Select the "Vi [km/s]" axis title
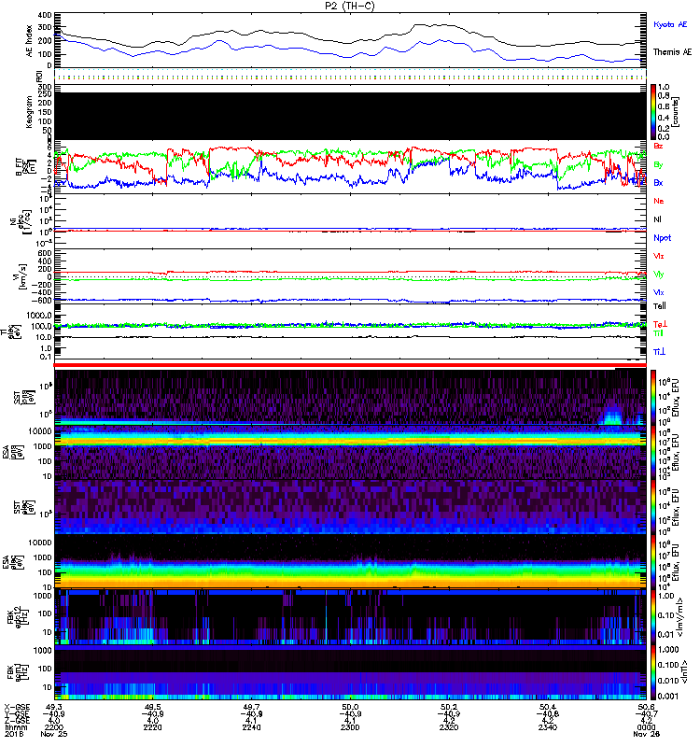This screenshot has width=700, height=747. pos(19,276)
